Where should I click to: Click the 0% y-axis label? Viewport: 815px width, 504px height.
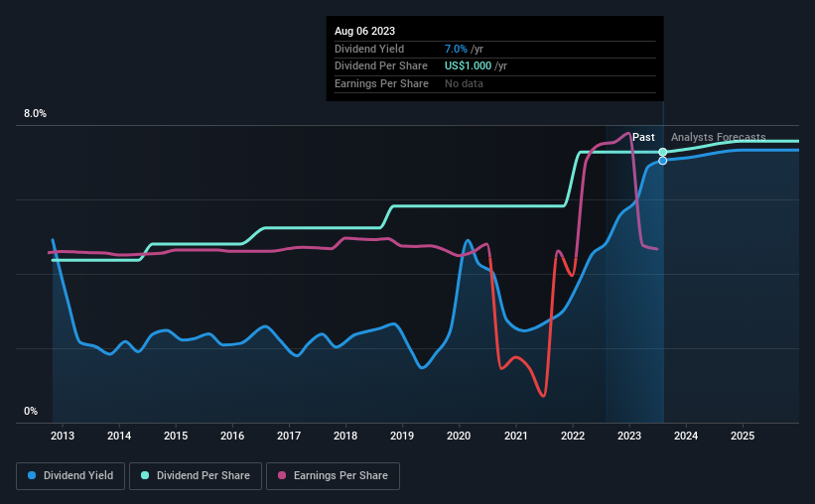[31, 411]
